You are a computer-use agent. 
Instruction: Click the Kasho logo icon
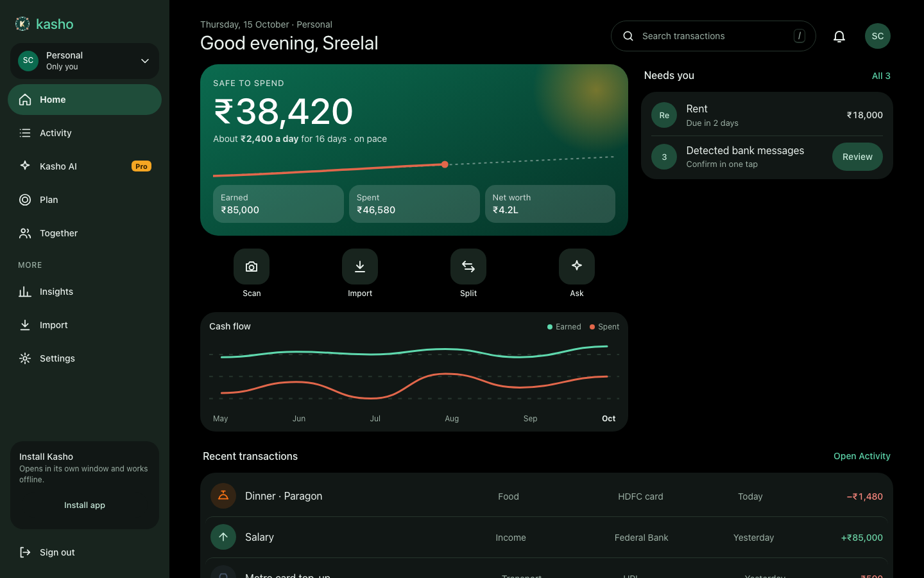pyautogui.click(x=22, y=24)
